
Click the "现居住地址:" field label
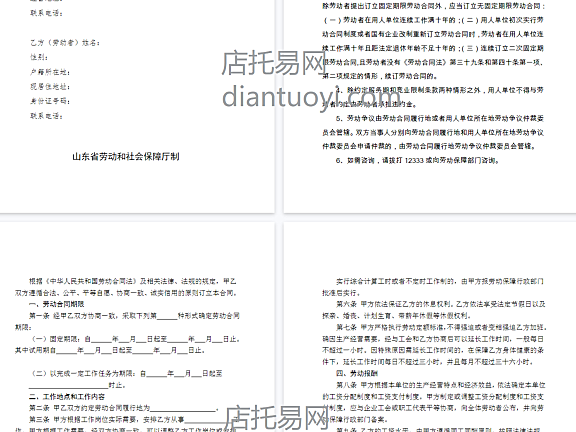click(50, 87)
